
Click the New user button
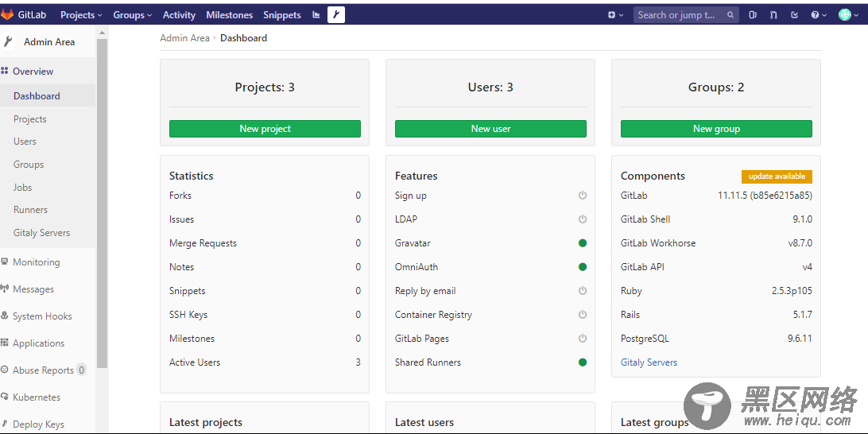490,129
